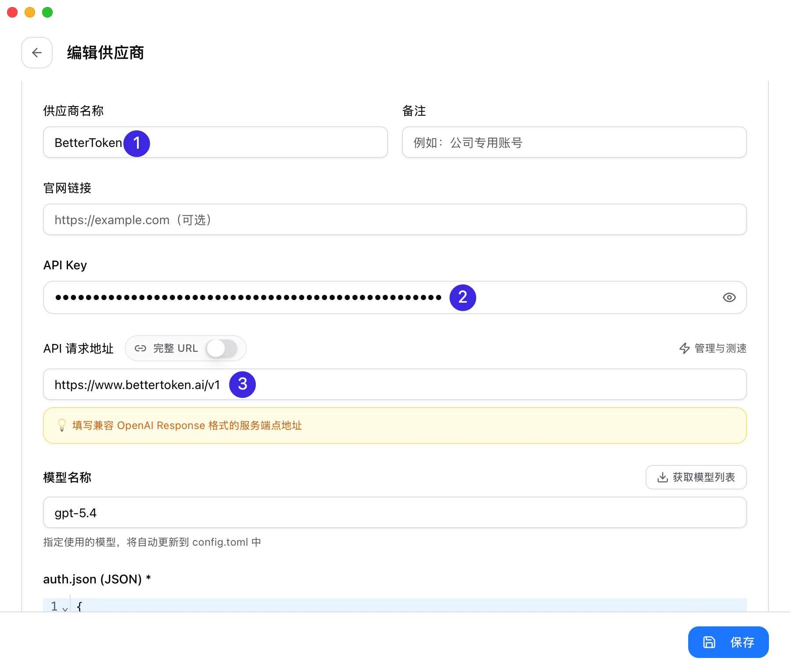Click the helper text mentioning config.toml
Viewport: 790px width, 672px height.
pyautogui.click(x=152, y=542)
